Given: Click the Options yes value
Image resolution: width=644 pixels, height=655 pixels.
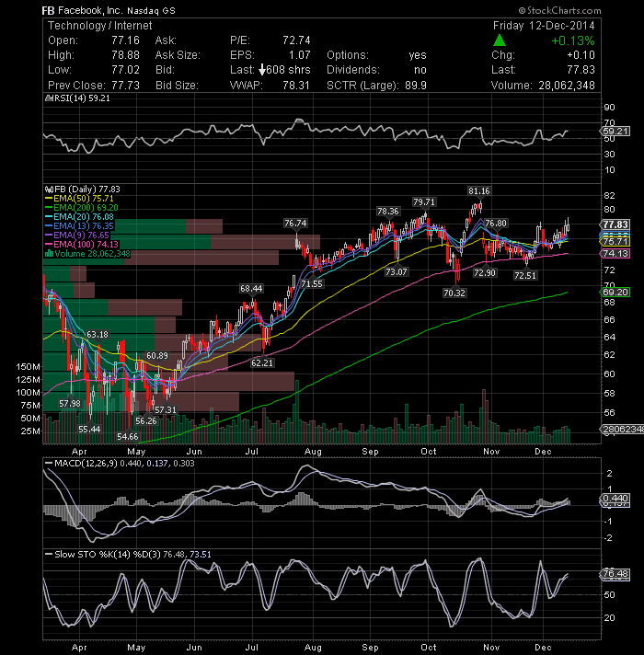Looking at the screenshot, I should 418,54.
